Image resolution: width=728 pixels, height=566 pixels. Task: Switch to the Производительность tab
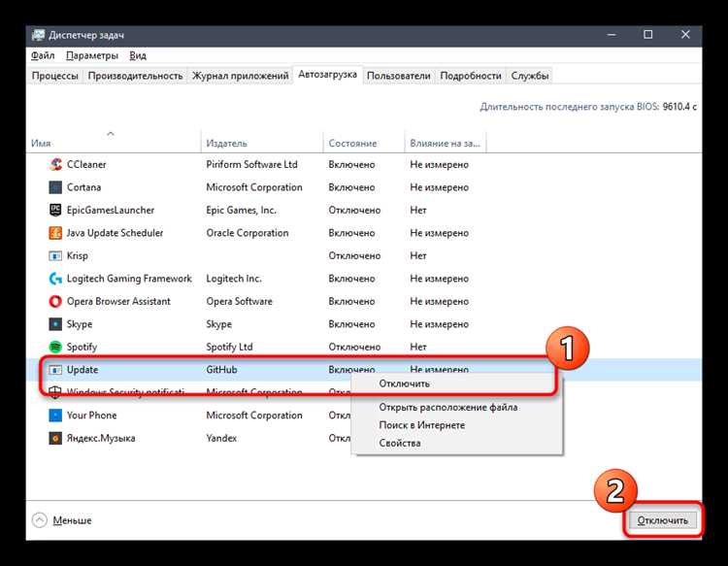click(x=135, y=76)
